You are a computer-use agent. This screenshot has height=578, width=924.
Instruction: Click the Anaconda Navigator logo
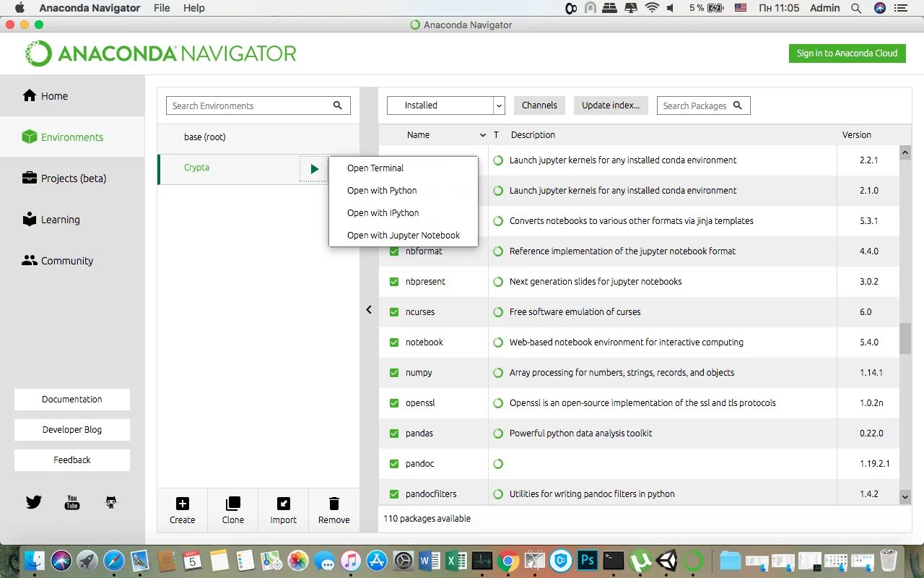160,53
